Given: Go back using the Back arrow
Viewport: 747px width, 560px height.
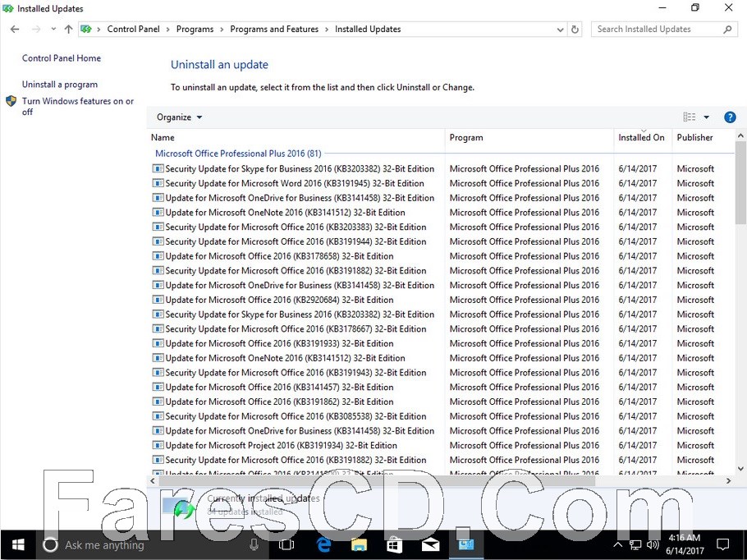Looking at the screenshot, I should (15, 29).
